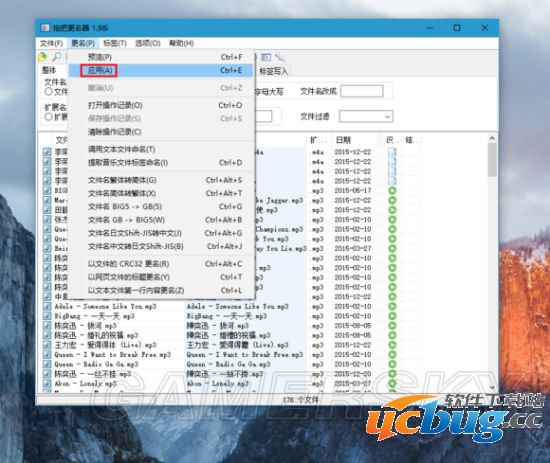Screen dimensions: 550x463
Task: Choose 以文本文件第一行内容更名(Z)
Action: [161, 290]
